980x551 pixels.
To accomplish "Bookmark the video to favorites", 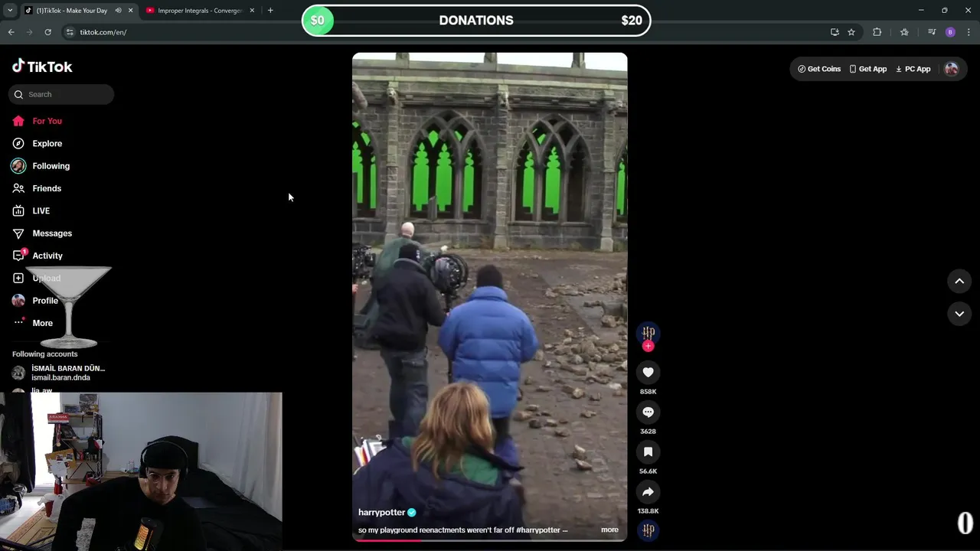I will pyautogui.click(x=648, y=452).
